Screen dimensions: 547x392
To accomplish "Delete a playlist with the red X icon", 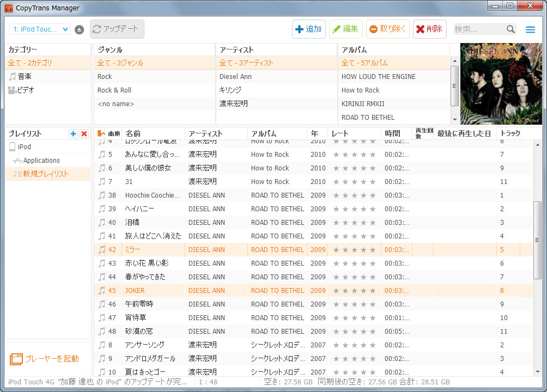I will click(x=84, y=133).
